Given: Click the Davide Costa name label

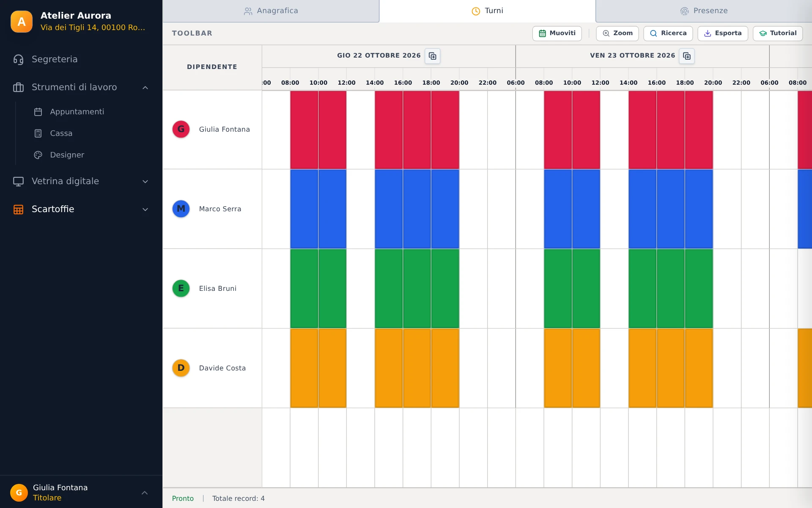Looking at the screenshot, I should coord(222,368).
